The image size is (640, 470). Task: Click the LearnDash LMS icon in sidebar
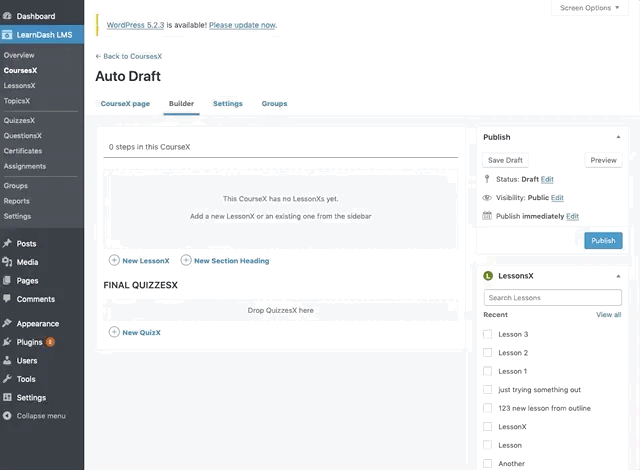(x=7, y=35)
